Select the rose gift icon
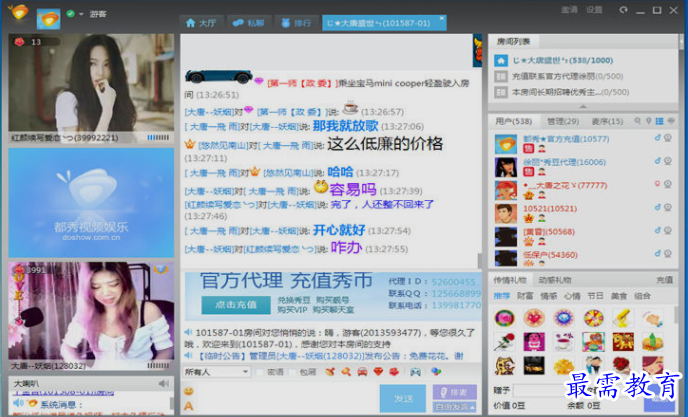The image size is (688, 417). pyautogui.click(x=505, y=342)
